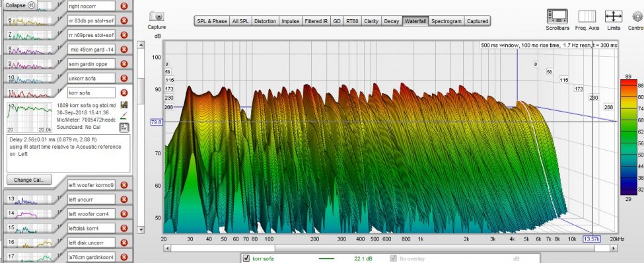644x263 pixels.
Task: Switch to the SPL & Phase tab
Action: pyautogui.click(x=212, y=21)
